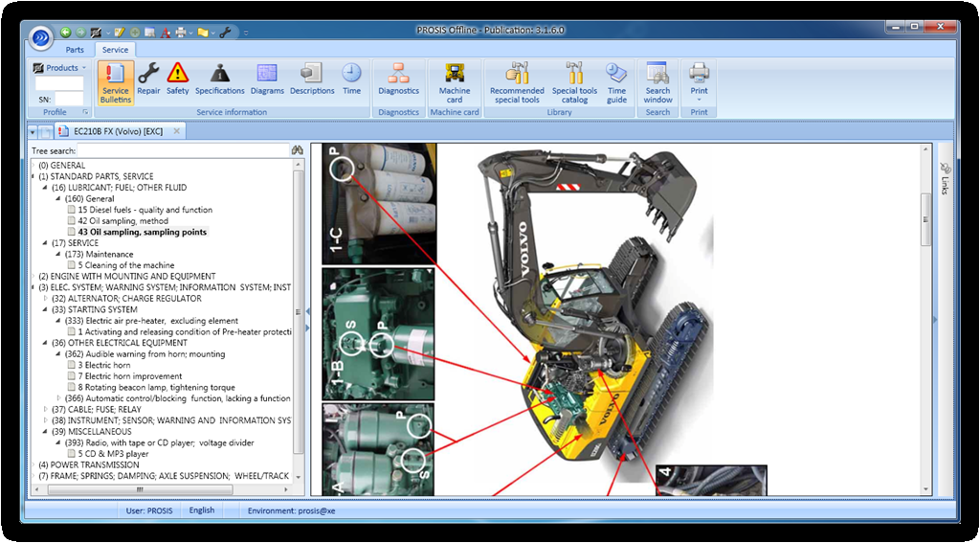Click the tree horizontal scrollbar thumb
The image size is (980, 543).
(140, 489)
